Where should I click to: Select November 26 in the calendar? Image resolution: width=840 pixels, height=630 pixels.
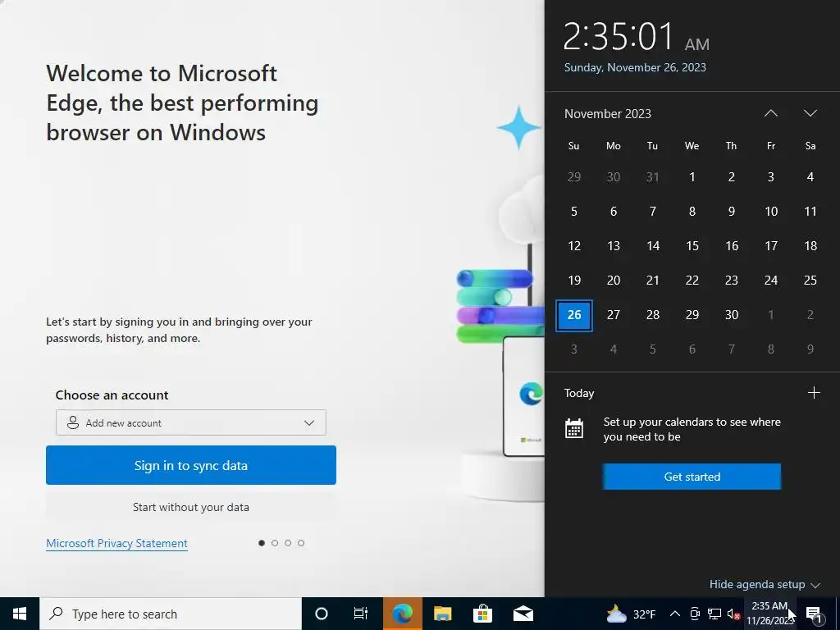click(x=573, y=315)
